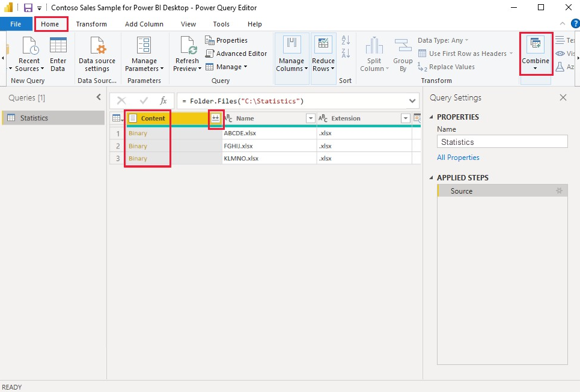Click the Properties icon in Query group
Image resolution: width=580 pixels, height=392 pixels.
click(x=210, y=40)
